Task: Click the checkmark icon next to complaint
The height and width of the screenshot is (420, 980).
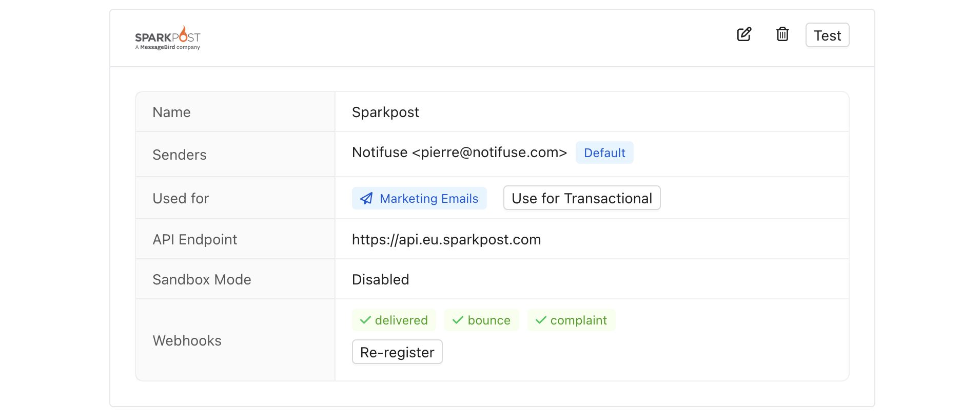Action: click(541, 320)
